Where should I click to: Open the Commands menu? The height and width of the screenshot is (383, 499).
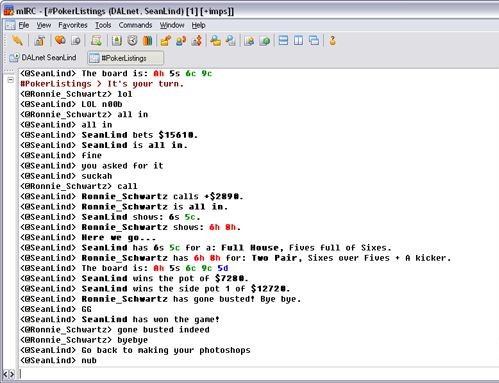pyautogui.click(x=135, y=25)
